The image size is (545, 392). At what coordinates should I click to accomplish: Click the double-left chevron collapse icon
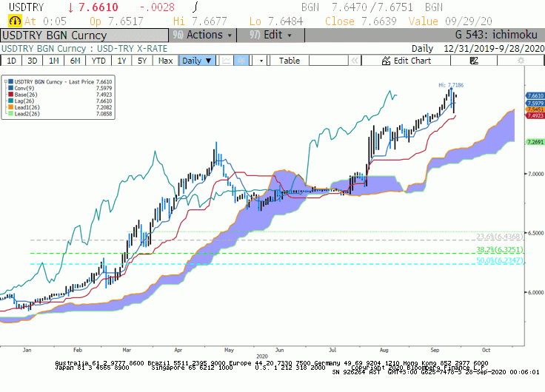coord(355,61)
